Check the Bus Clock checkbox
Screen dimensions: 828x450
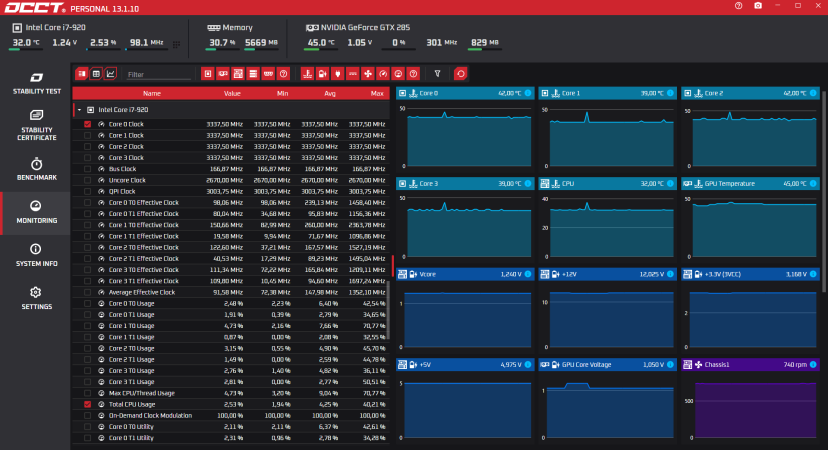point(88,169)
